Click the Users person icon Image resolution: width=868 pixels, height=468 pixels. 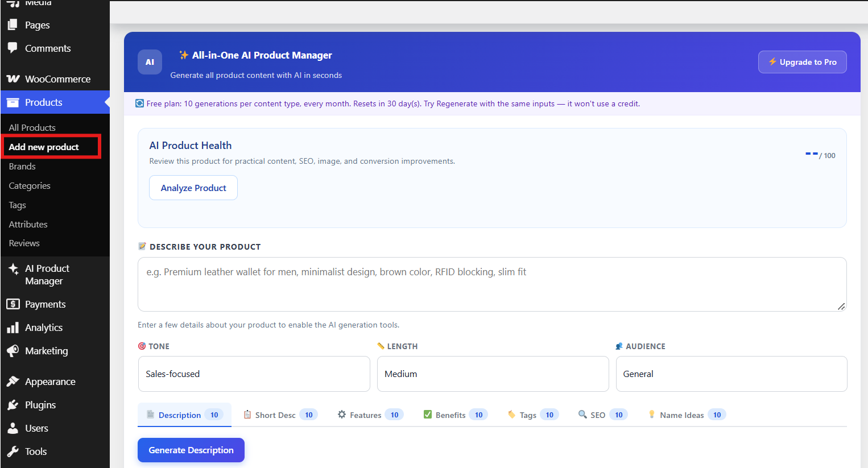[x=13, y=428]
